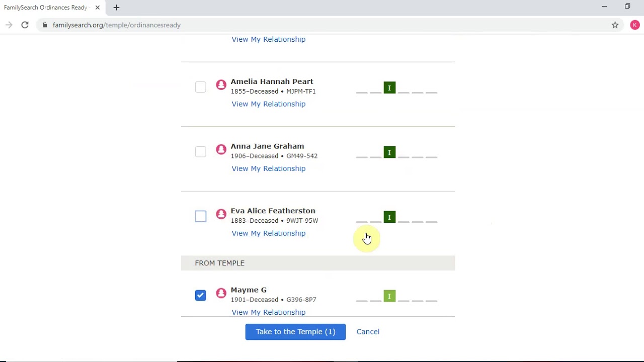Screen dimensions: 644x362
Task: Check the box for Amelia Hannah Peart
Action: coord(200,87)
